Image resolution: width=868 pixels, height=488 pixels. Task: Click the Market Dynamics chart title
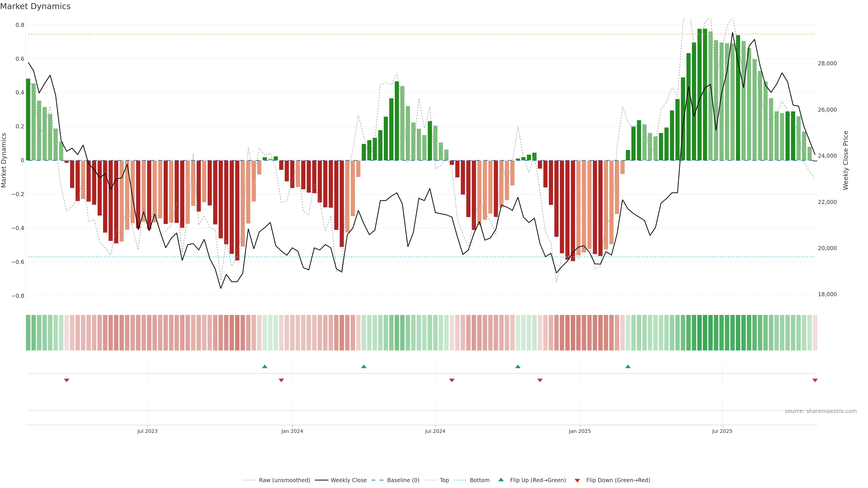click(35, 6)
